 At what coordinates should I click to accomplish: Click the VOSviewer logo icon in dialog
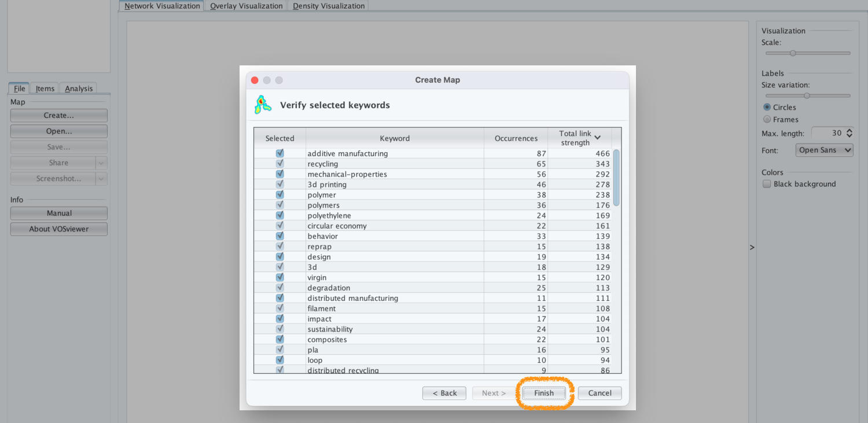click(x=263, y=105)
